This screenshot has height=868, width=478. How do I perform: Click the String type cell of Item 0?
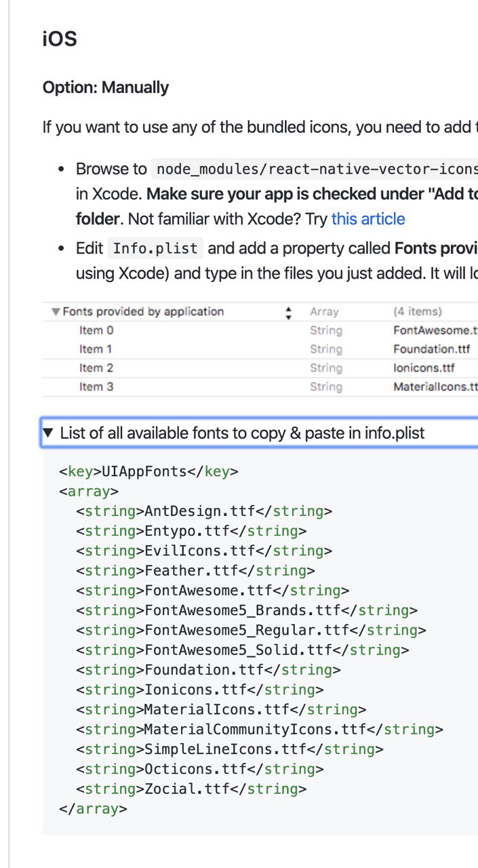tap(326, 331)
